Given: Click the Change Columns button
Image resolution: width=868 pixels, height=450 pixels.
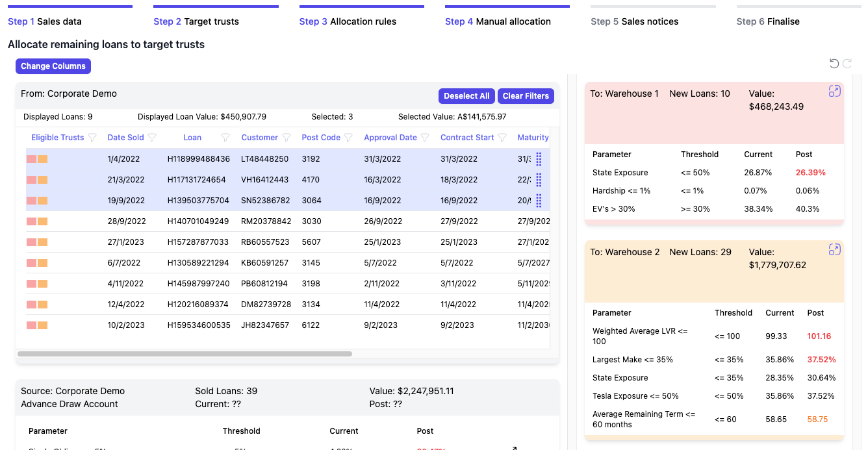Looking at the screenshot, I should point(53,66).
